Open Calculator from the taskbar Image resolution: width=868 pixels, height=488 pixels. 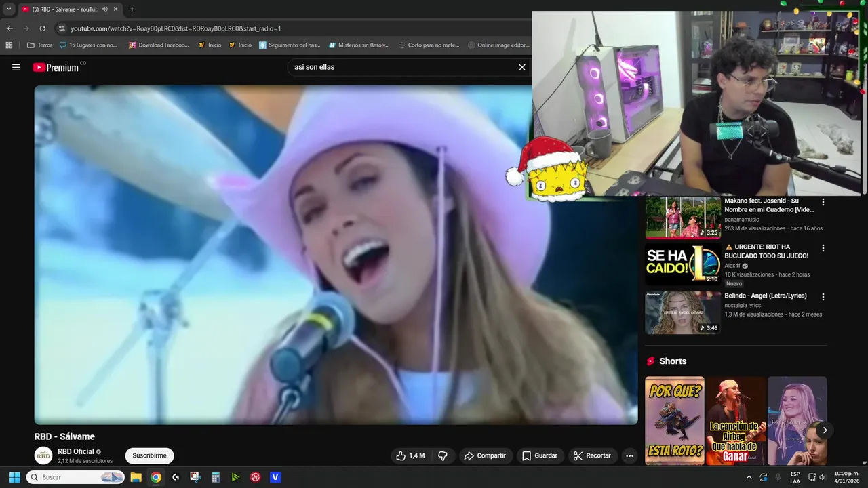216,477
